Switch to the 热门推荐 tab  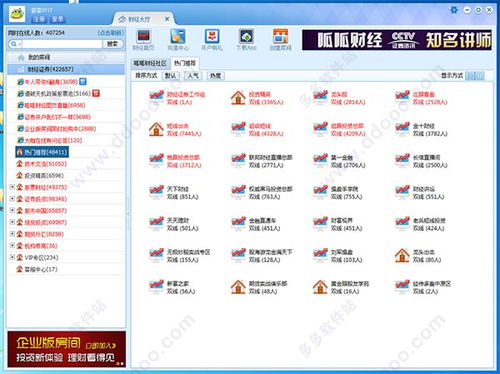(x=185, y=63)
